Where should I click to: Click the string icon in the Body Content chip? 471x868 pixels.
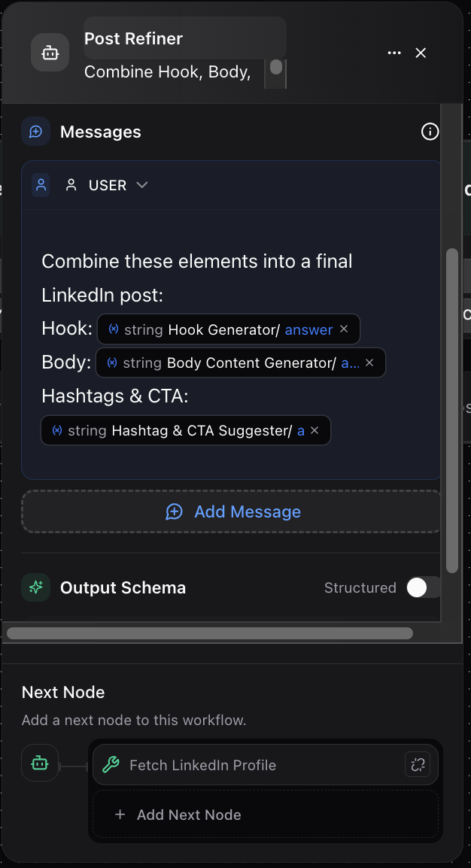pyautogui.click(x=111, y=362)
